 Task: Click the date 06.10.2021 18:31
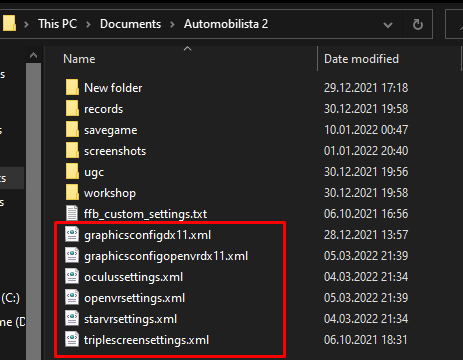tap(365, 340)
